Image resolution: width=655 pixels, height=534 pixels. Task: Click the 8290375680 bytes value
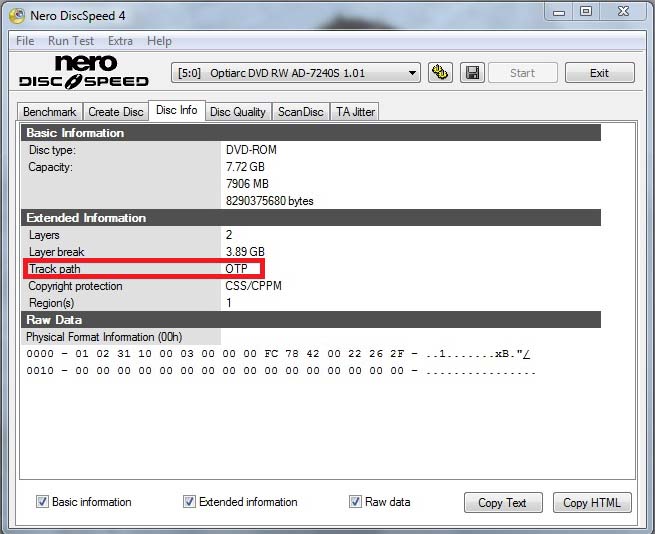(x=269, y=201)
